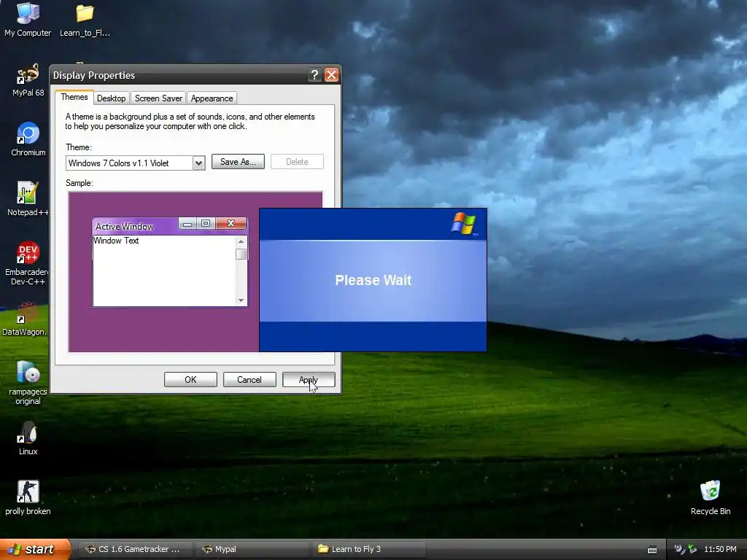Image resolution: width=747 pixels, height=560 pixels.
Task: Open the Learn_to_Fl... folder on desktop
Action: [x=85, y=20]
